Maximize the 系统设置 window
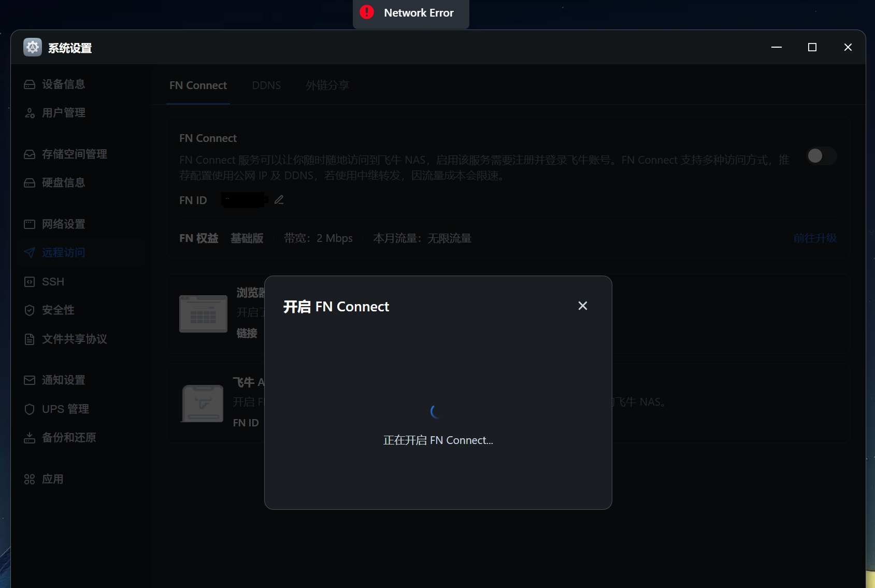This screenshot has height=588, width=875. click(x=812, y=47)
